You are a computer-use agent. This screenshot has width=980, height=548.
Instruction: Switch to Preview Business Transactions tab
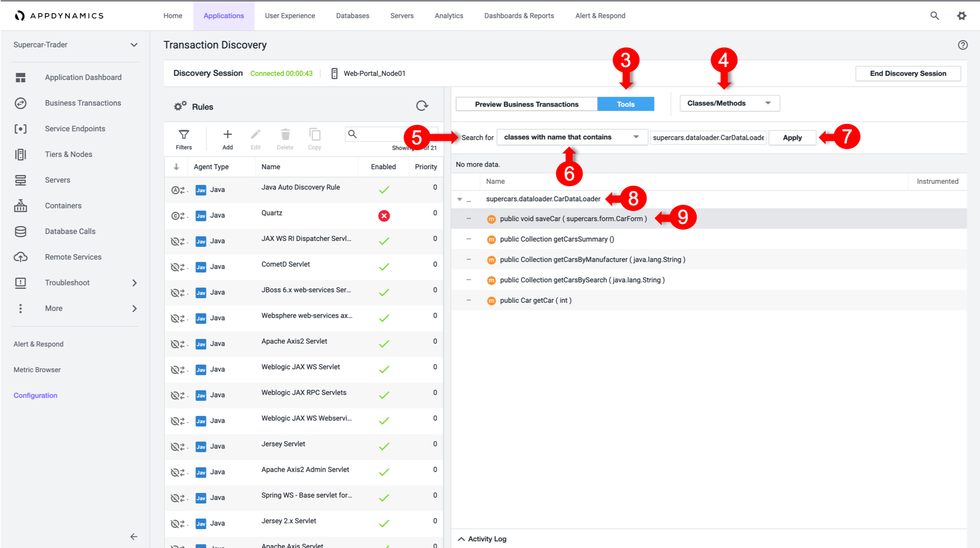526,104
